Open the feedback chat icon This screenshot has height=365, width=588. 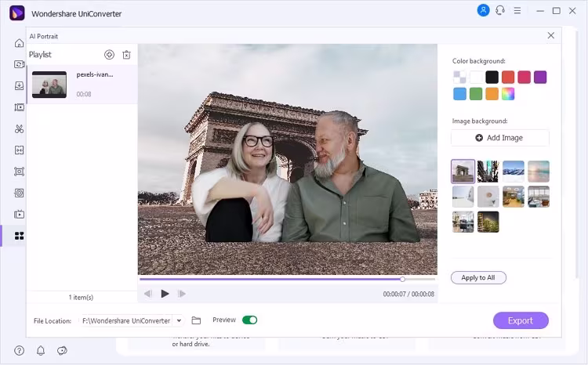pos(62,350)
